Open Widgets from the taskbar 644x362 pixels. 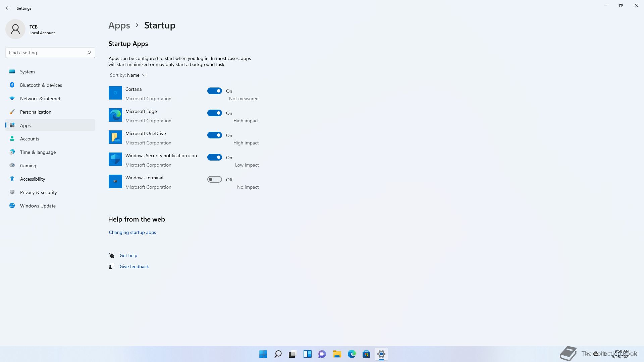[x=308, y=354]
